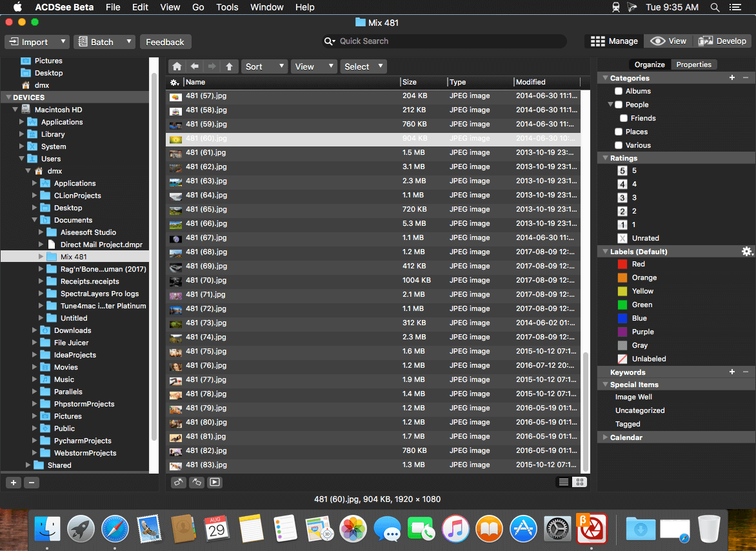Open the Tools menu

[x=227, y=7]
